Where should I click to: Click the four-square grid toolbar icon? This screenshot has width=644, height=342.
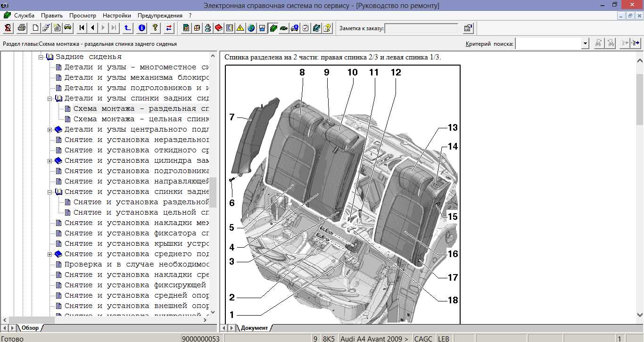[x=197, y=28]
